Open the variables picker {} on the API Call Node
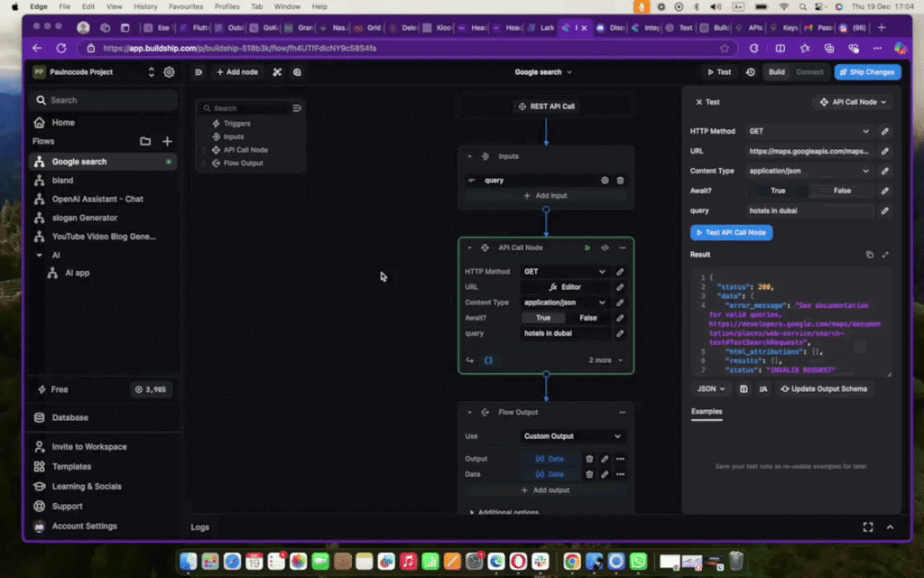The height and width of the screenshot is (578, 924). 488,359
